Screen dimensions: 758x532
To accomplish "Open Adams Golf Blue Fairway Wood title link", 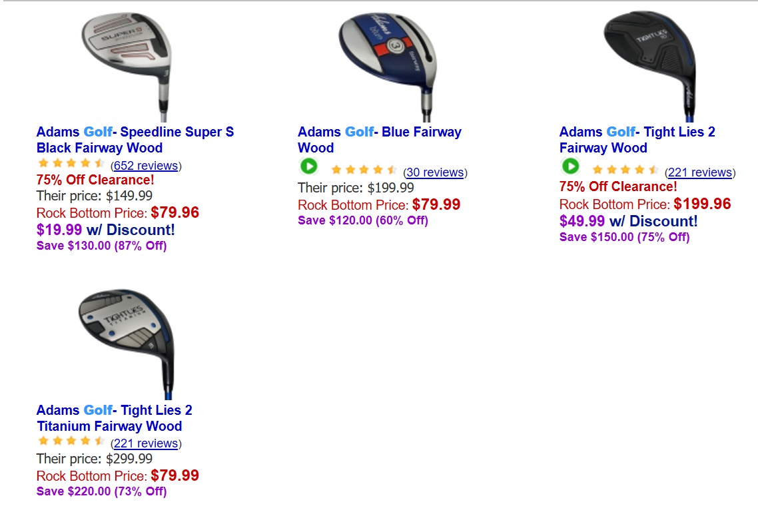I will click(379, 140).
